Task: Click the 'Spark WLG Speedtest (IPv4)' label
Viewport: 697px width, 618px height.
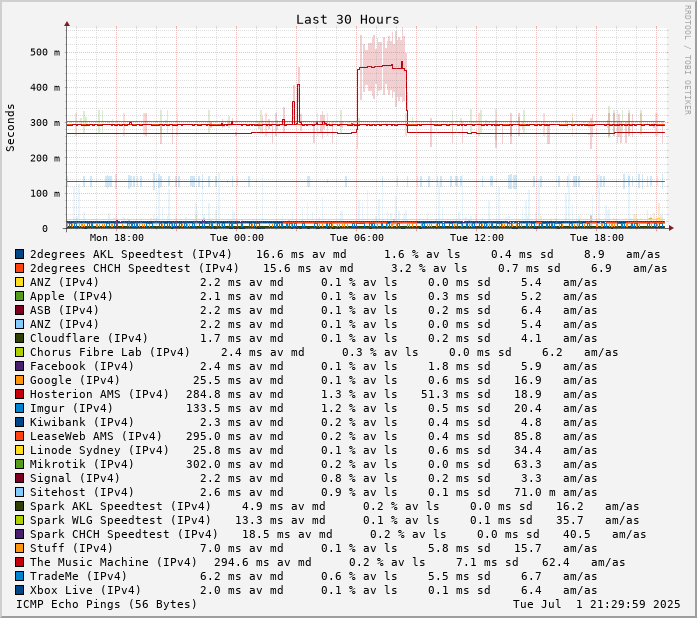Action: pyautogui.click(x=120, y=520)
